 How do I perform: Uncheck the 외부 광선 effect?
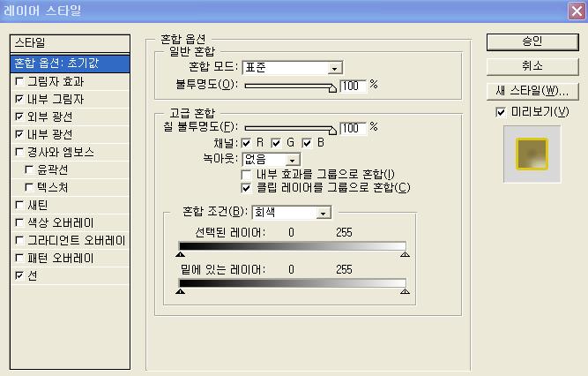pos(19,117)
